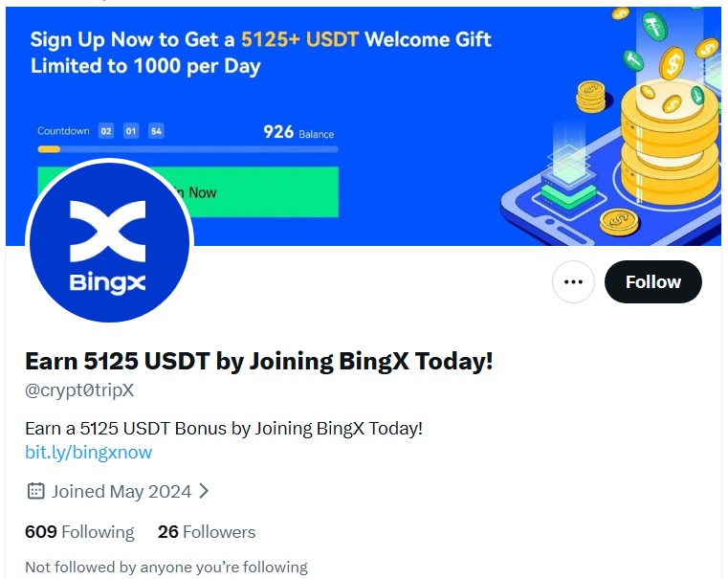This screenshot has height=579, width=728.
Task: Open the three-dot more options menu
Action: [573, 281]
